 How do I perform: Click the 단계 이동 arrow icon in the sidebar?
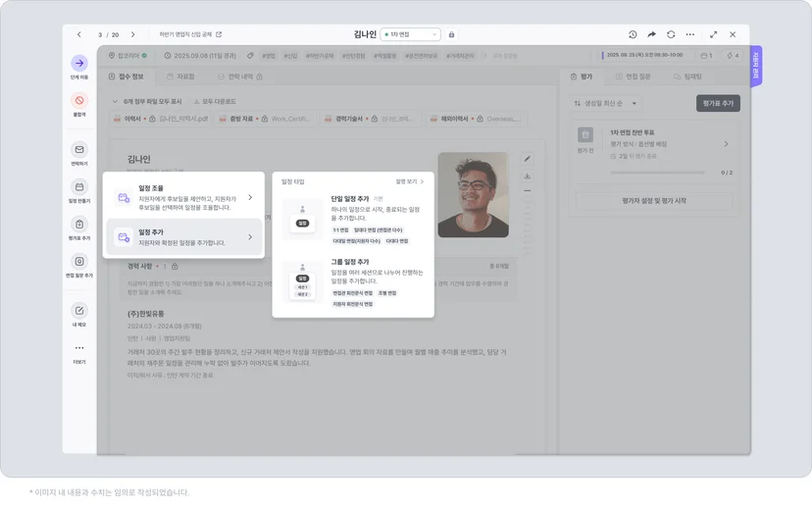(x=79, y=63)
